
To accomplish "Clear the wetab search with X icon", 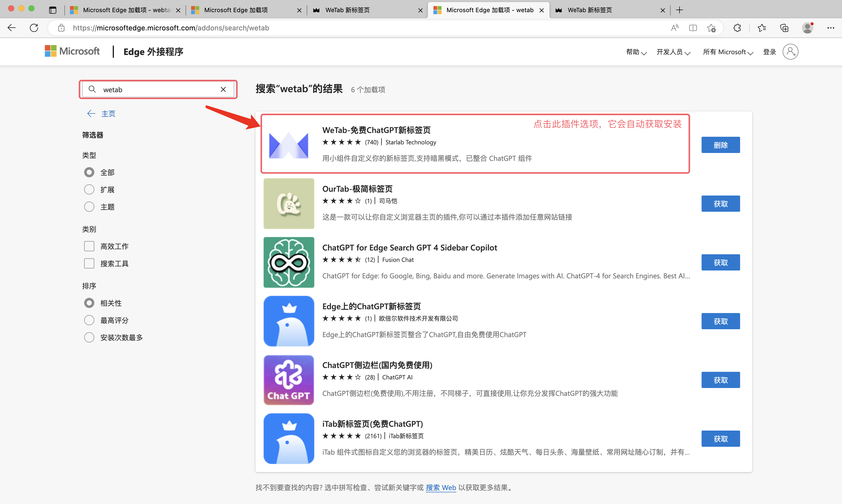I will (223, 89).
